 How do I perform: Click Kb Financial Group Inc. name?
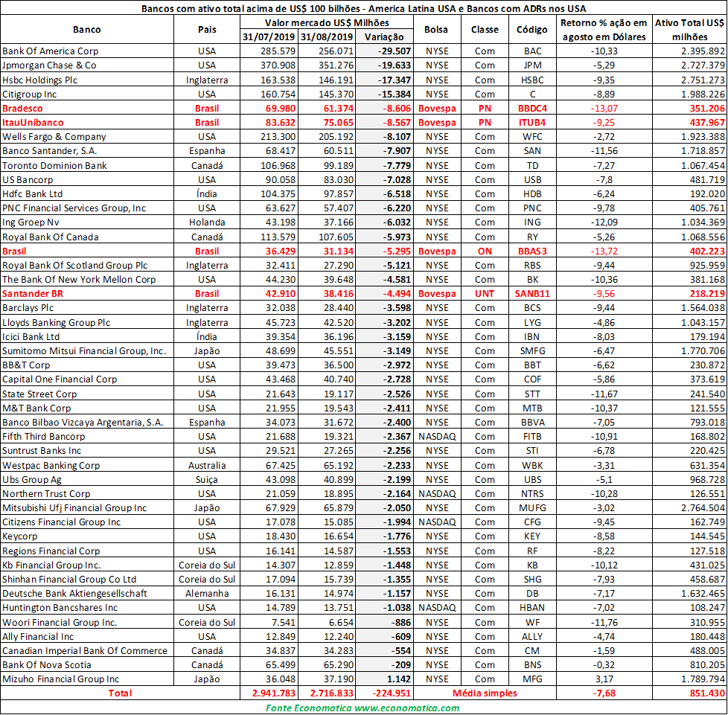pos(51,565)
